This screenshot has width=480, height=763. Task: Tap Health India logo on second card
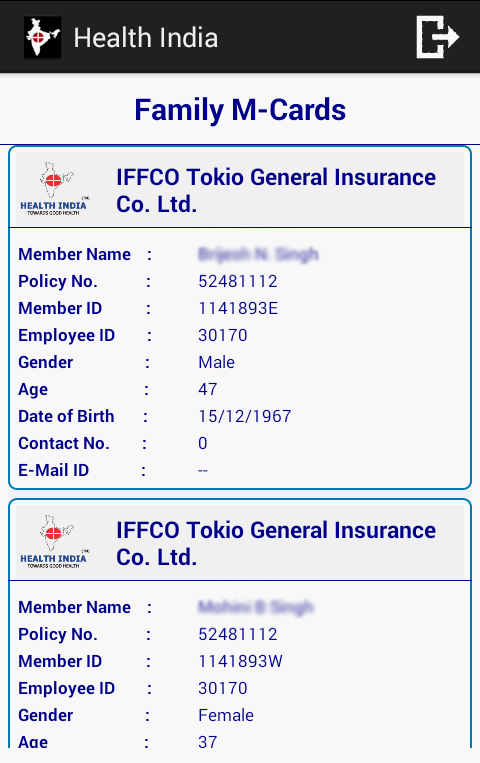[x=55, y=542]
